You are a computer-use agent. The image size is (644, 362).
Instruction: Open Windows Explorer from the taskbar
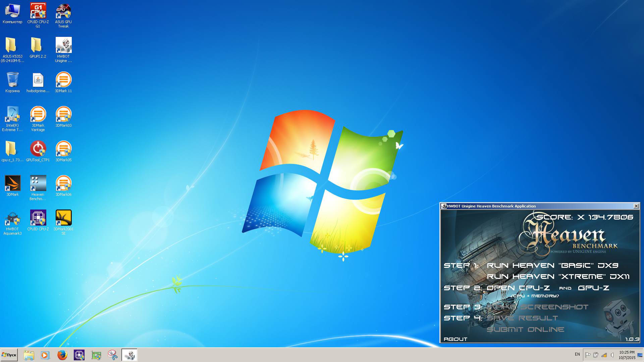pos(29,355)
